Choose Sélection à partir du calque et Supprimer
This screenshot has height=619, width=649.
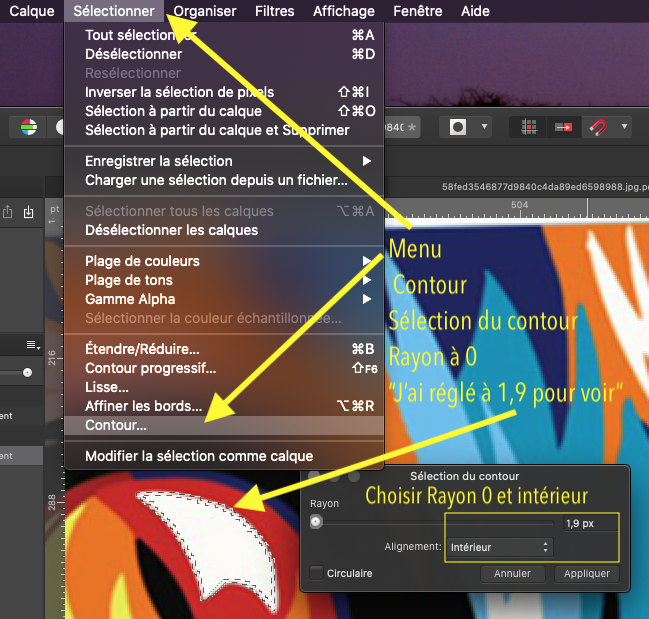point(224,130)
